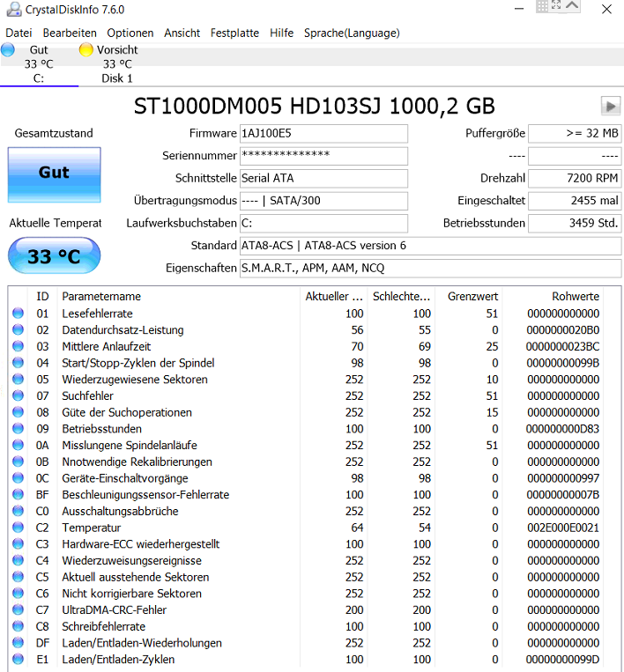
Task: Open the Datei menu
Action: [19, 33]
